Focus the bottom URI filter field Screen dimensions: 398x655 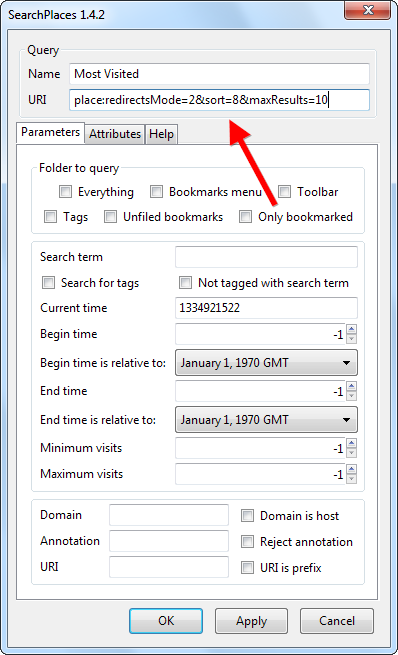[x=169, y=567]
